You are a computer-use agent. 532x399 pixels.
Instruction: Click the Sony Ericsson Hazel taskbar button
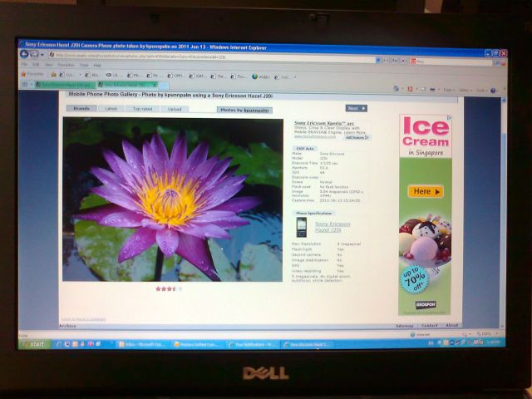click(x=307, y=344)
